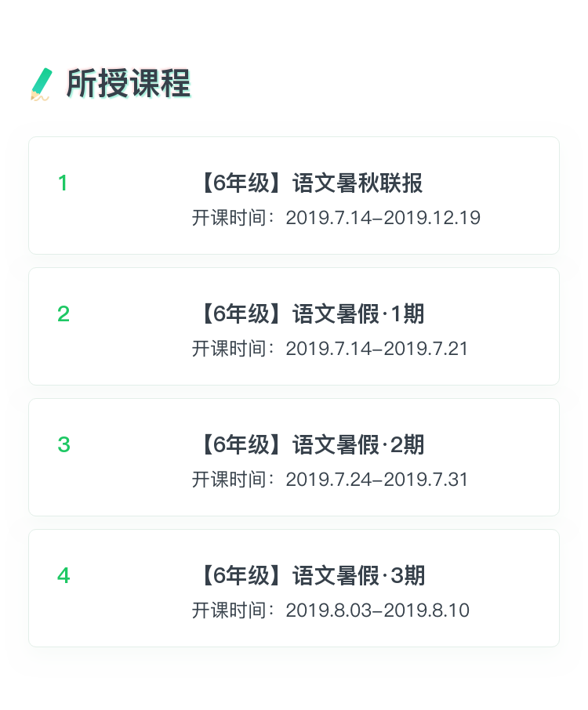
Task: Open course 【6年级】语文暑假·1期
Action: point(312,313)
